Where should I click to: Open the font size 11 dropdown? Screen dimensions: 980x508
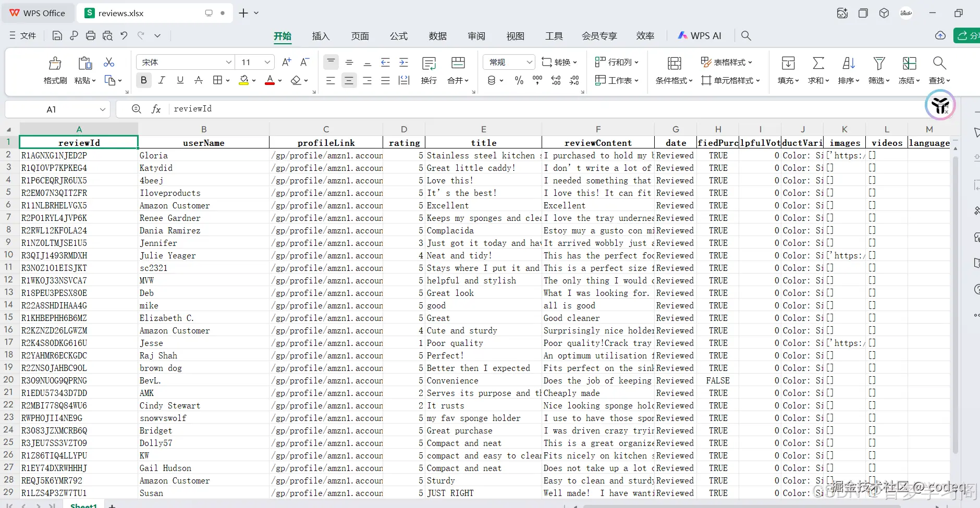point(267,62)
